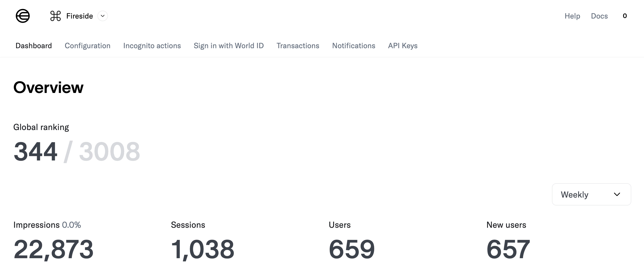
Task: Click the credits balance showing 0
Action: pyautogui.click(x=625, y=16)
